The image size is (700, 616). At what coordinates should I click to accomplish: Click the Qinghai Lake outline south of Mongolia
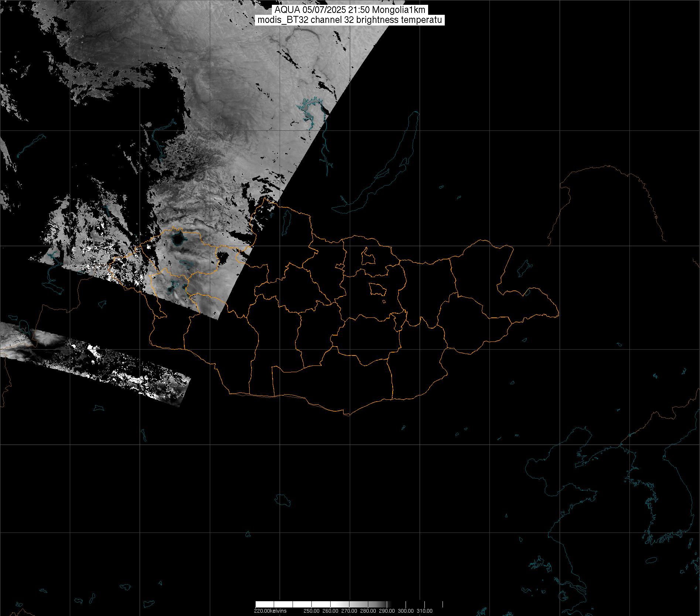tap(283, 500)
